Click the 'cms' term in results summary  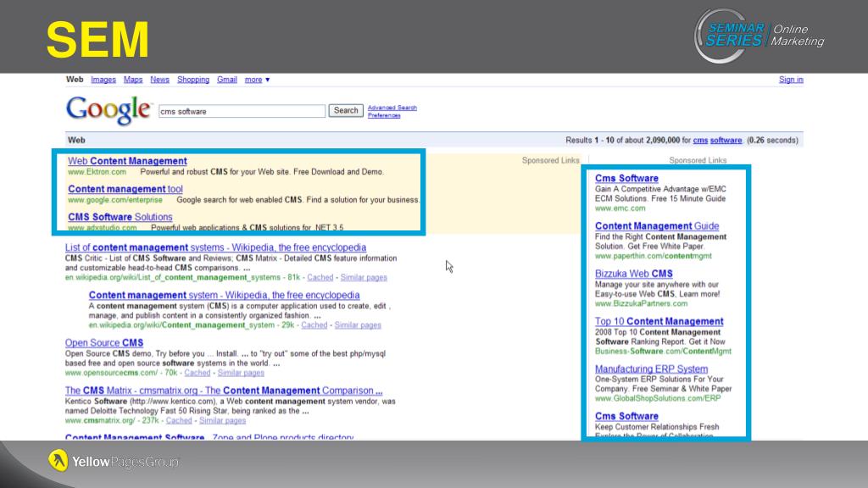coord(700,141)
